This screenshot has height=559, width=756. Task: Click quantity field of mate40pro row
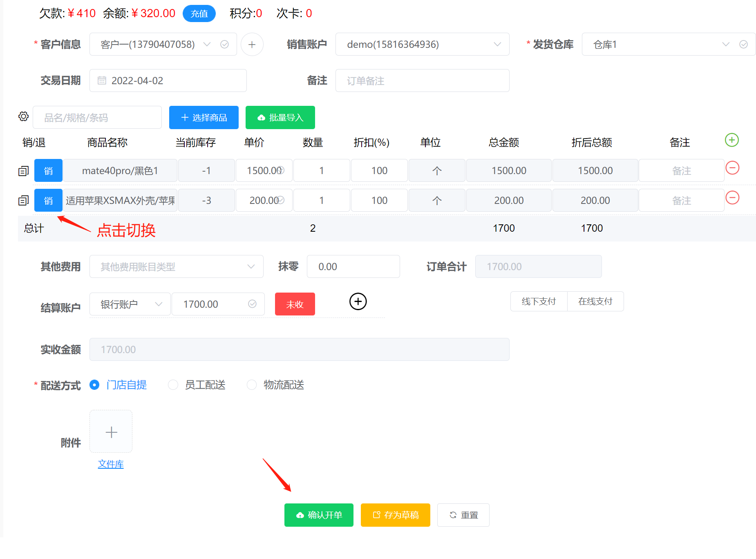pyautogui.click(x=322, y=170)
